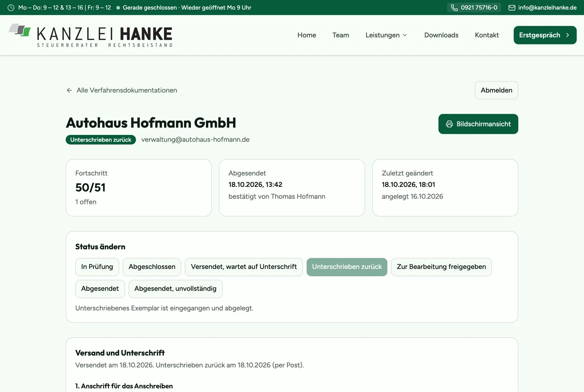The height and width of the screenshot is (392, 584).
Task: Click the back arrow icon before Alle Verfahrensdokumentationen
Action: [69, 90]
